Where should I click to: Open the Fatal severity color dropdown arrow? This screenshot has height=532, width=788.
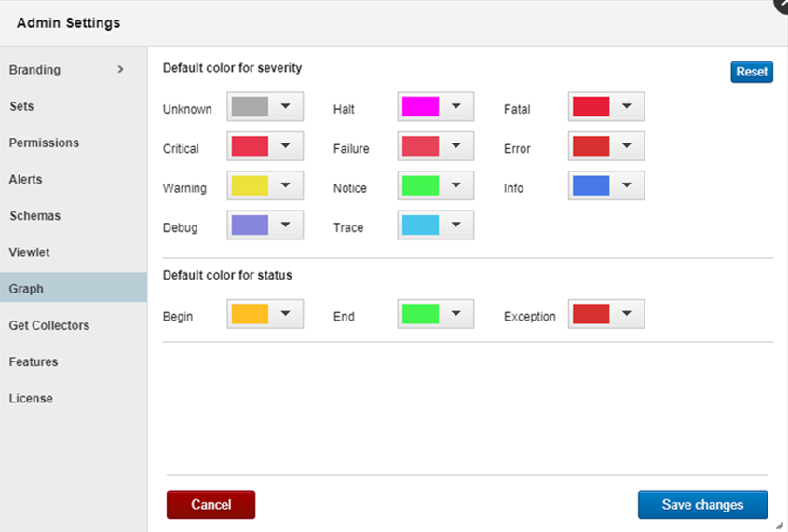(x=627, y=106)
